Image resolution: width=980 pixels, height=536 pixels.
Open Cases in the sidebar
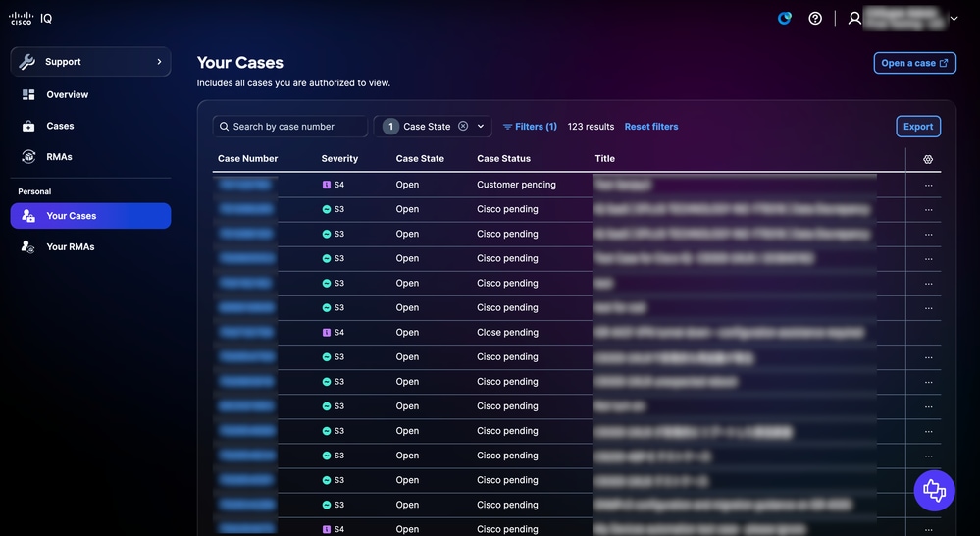coord(60,126)
